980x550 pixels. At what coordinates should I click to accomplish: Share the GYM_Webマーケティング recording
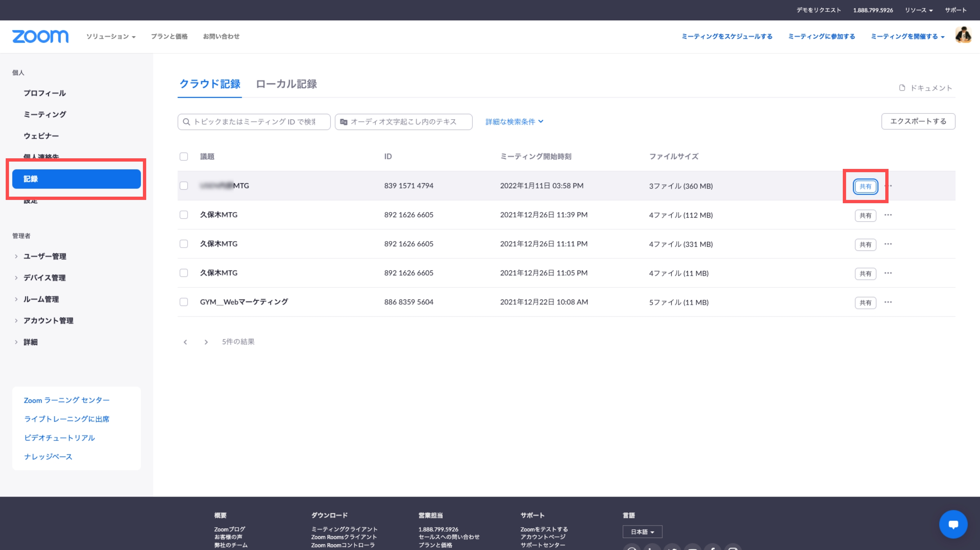pos(865,302)
